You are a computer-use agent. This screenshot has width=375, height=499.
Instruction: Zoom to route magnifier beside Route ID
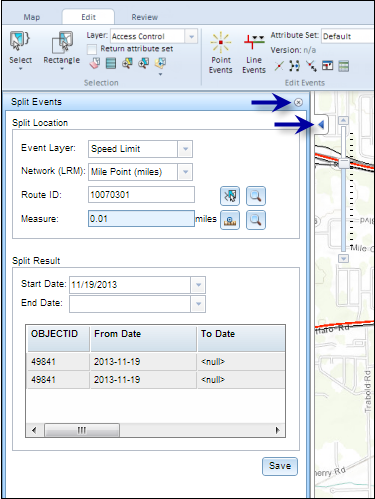click(x=256, y=196)
